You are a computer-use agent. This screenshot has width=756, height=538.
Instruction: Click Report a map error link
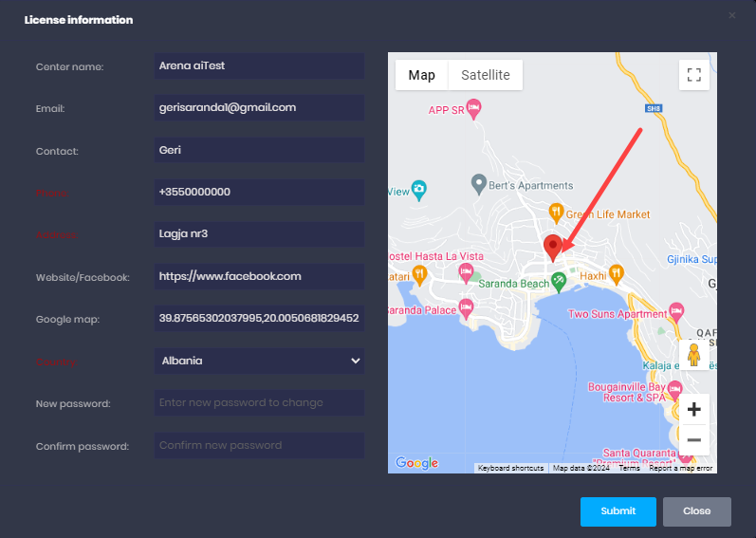click(x=679, y=468)
